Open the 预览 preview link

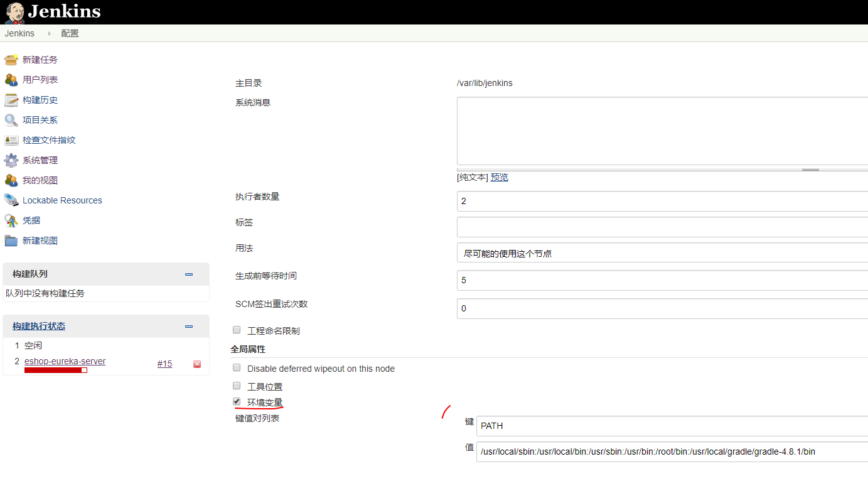coord(500,177)
